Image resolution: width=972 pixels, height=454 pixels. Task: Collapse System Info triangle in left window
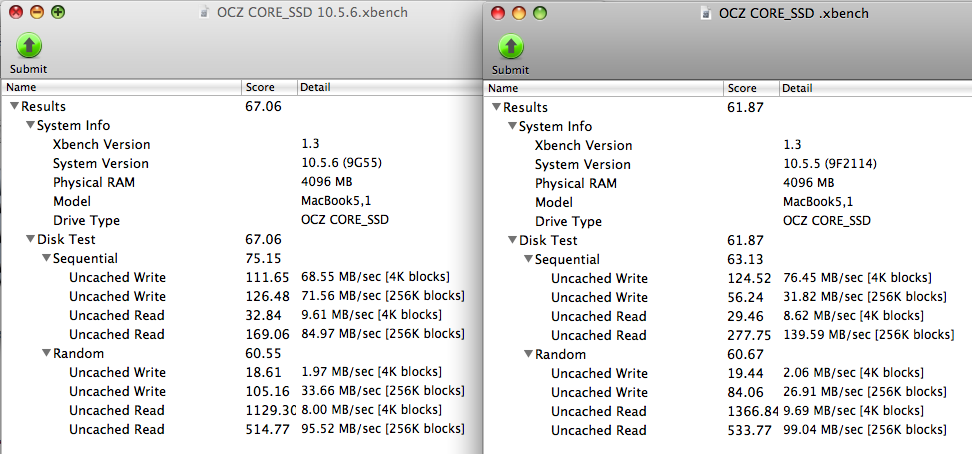click(x=30, y=126)
